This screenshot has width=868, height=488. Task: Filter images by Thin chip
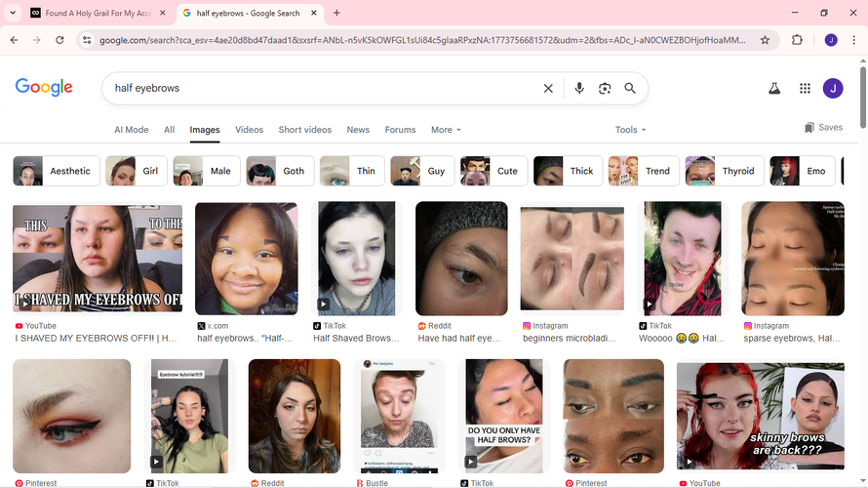[x=352, y=171]
